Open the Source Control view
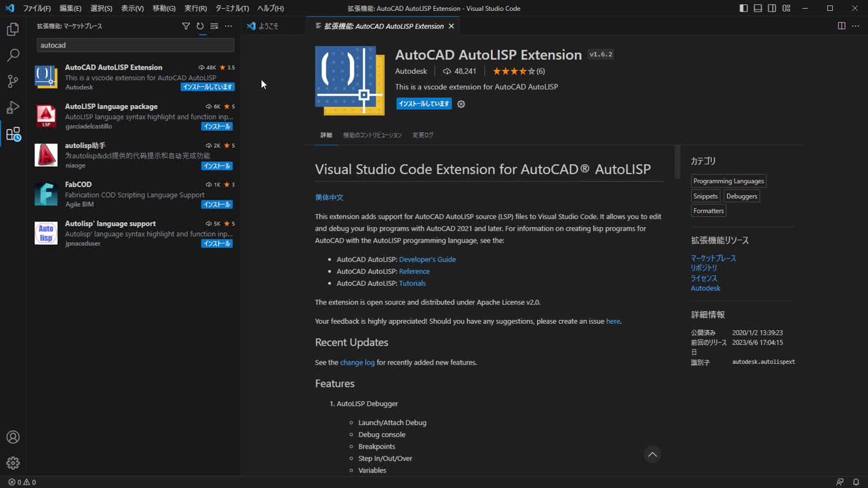The width and height of the screenshot is (868, 488). pyautogui.click(x=13, y=81)
